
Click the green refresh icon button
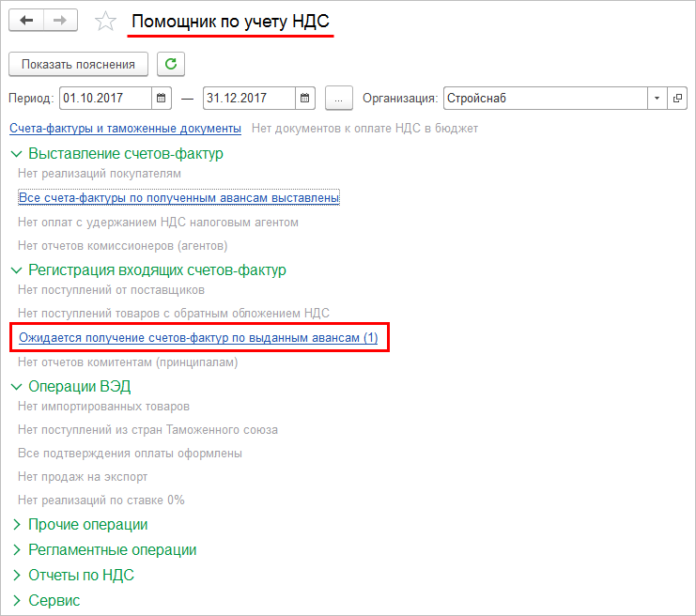pos(171,64)
